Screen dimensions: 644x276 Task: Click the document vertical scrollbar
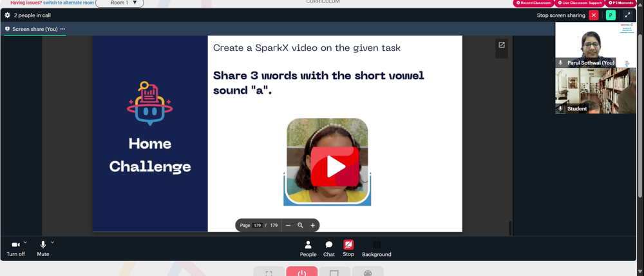click(511, 228)
